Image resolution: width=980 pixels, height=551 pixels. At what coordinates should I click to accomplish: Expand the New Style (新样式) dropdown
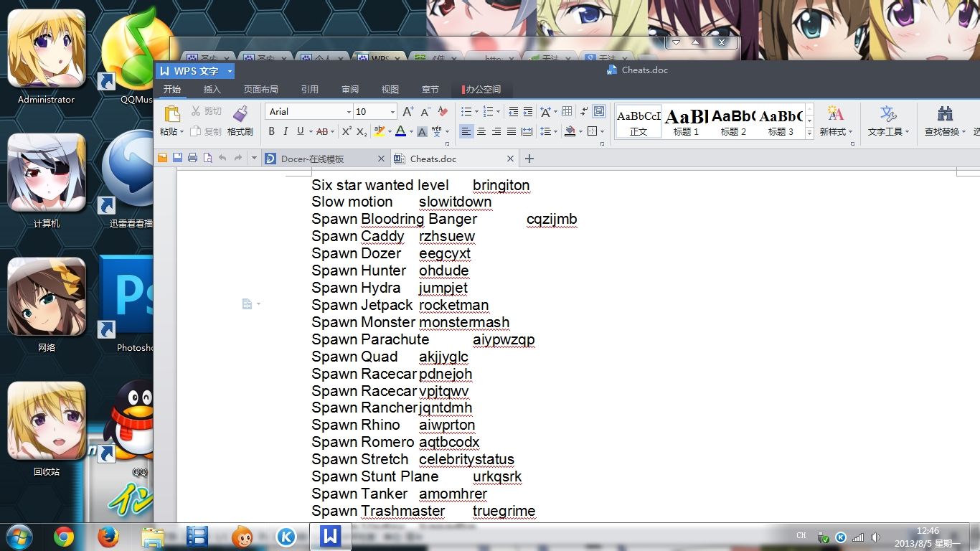tap(851, 132)
